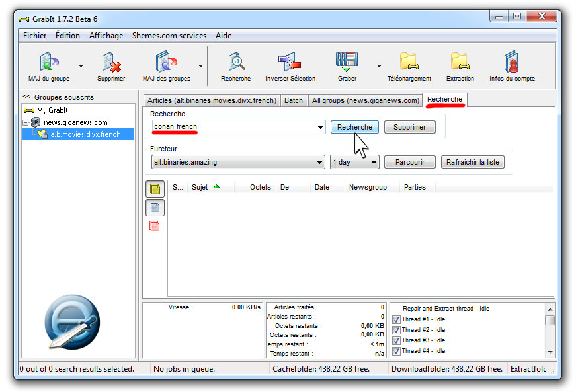The width and height of the screenshot is (576, 392).
Task: Sort by the De column header
Action: [294, 187]
